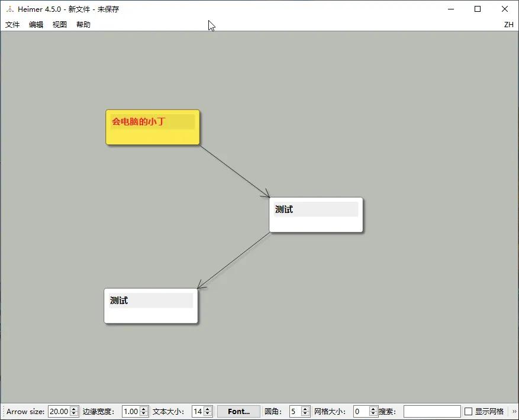Increase 圆角 corner radius with up arrow

305,409
